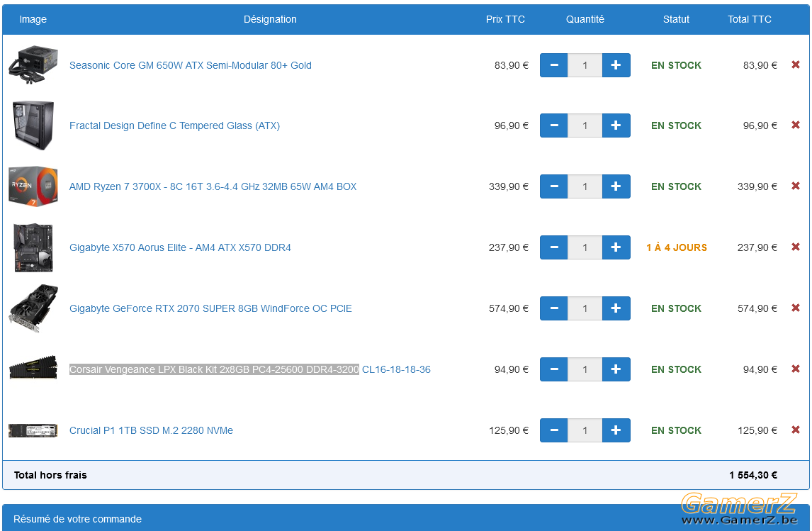812x531 pixels.
Task: Delete Crucial P1 1TB SSD row
Action: click(796, 430)
